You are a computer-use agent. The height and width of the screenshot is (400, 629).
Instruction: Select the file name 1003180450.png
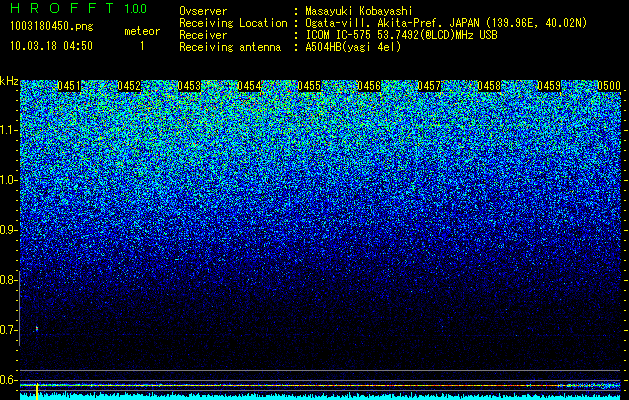52,27
